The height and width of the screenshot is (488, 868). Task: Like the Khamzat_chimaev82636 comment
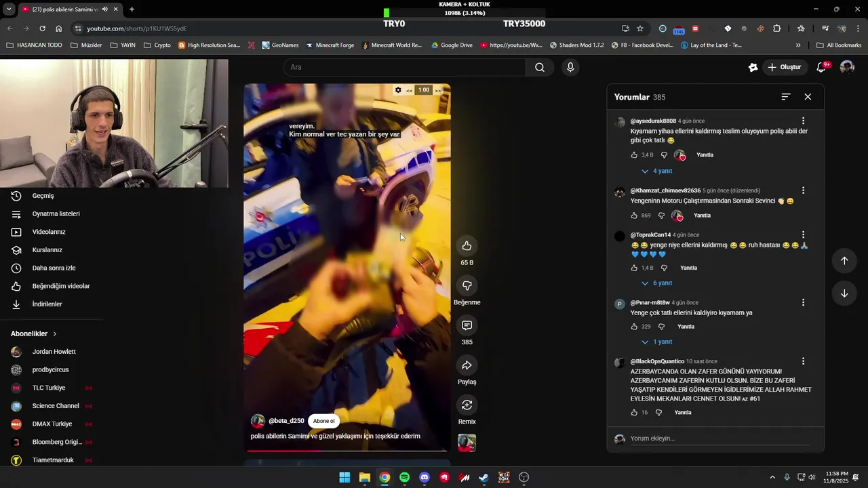[x=634, y=216]
